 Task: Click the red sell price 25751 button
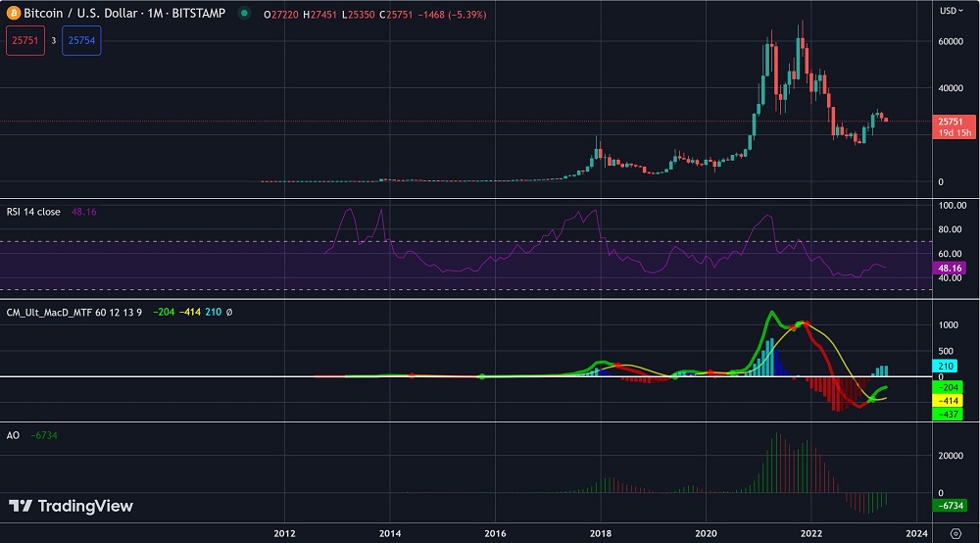pyautogui.click(x=25, y=40)
